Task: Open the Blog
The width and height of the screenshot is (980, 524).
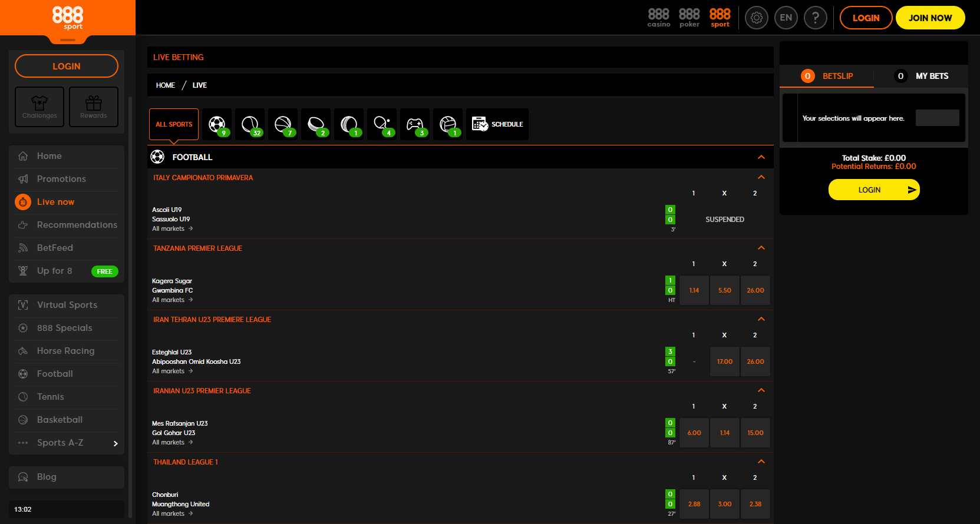Action: click(x=67, y=477)
